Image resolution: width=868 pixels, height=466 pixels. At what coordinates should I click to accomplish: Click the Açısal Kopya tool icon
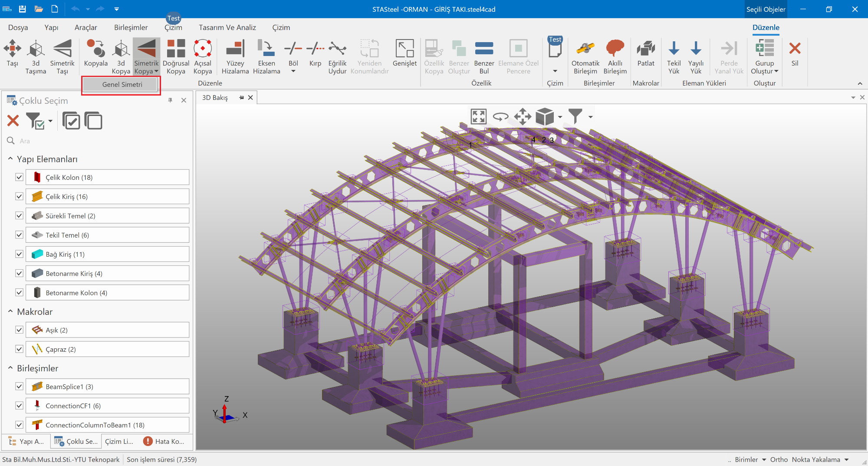[202, 49]
